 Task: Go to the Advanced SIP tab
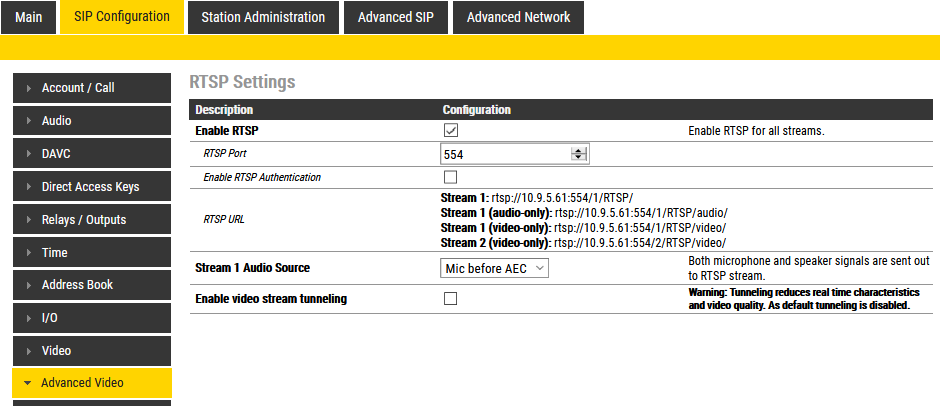point(396,17)
